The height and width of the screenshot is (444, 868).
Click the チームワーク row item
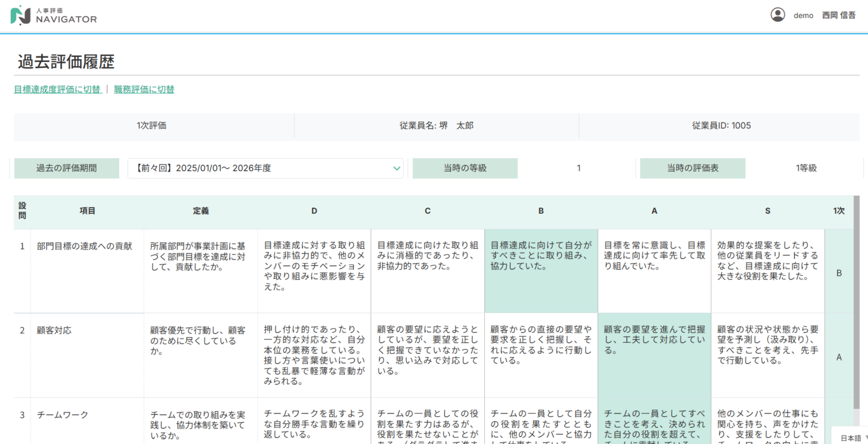(x=63, y=415)
